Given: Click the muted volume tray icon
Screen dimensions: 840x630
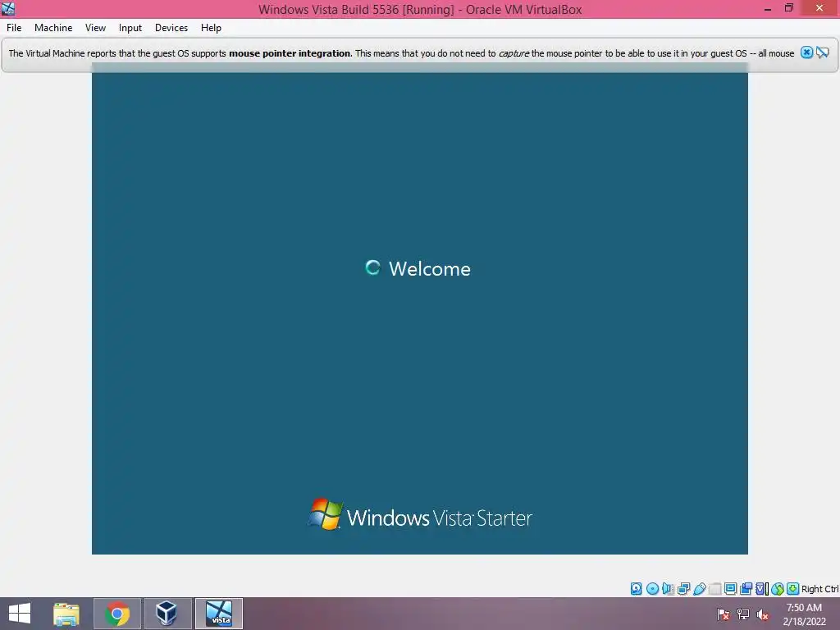Looking at the screenshot, I should [762, 614].
